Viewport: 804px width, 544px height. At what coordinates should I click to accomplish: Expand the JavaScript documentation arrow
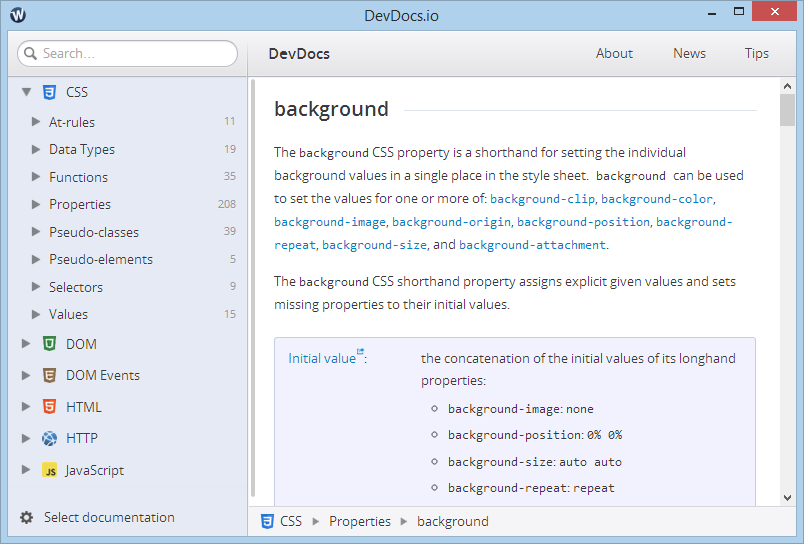tap(26, 470)
